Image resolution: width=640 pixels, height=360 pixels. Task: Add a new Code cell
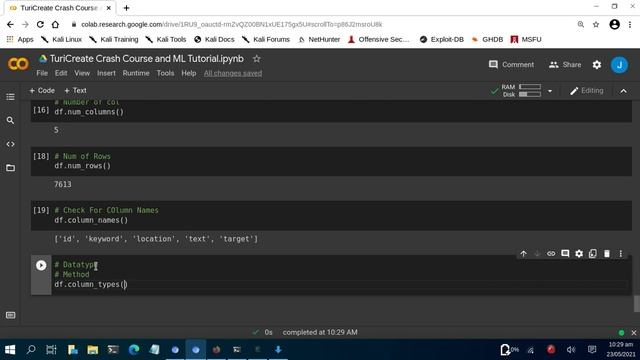click(x=42, y=91)
